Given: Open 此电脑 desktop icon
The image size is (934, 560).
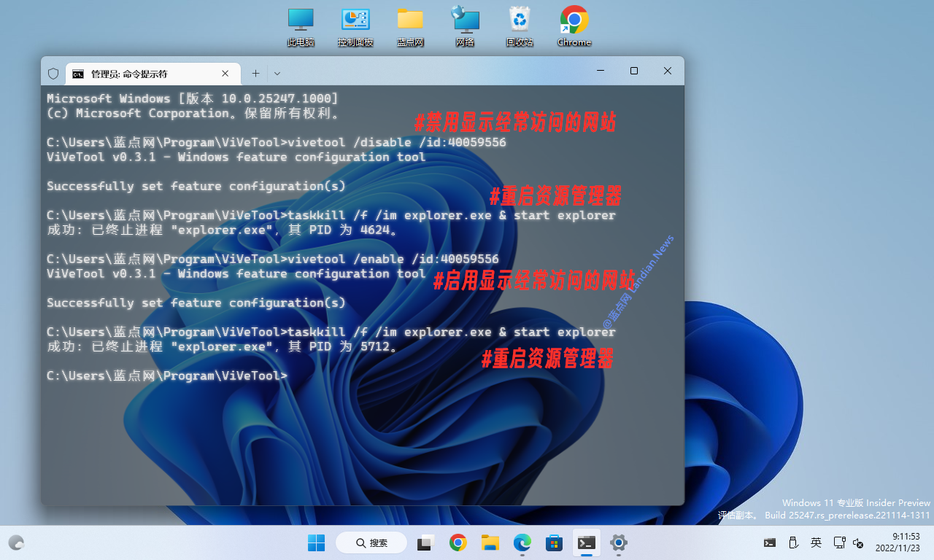Looking at the screenshot, I should [x=301, y=27].
